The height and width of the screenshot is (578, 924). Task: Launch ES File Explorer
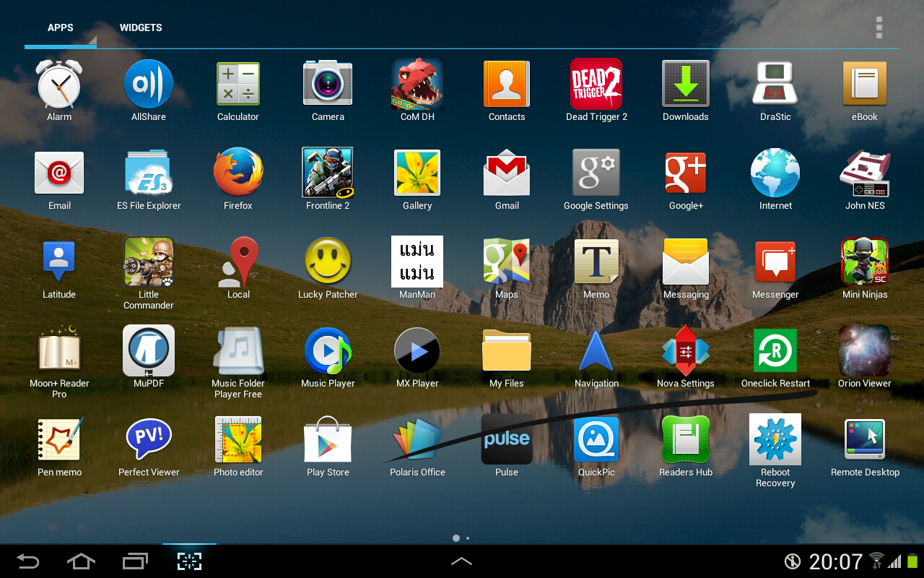(x=149, y=173)
